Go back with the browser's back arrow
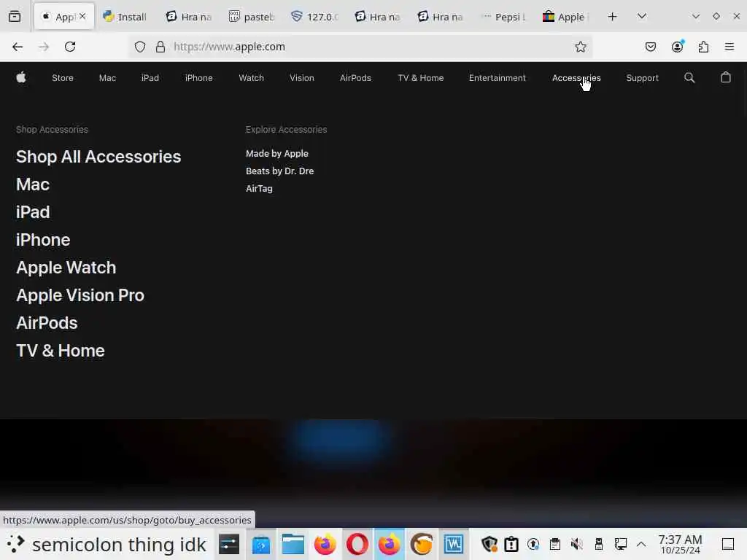This screenshot has height=560, width=747. (18, 47)
